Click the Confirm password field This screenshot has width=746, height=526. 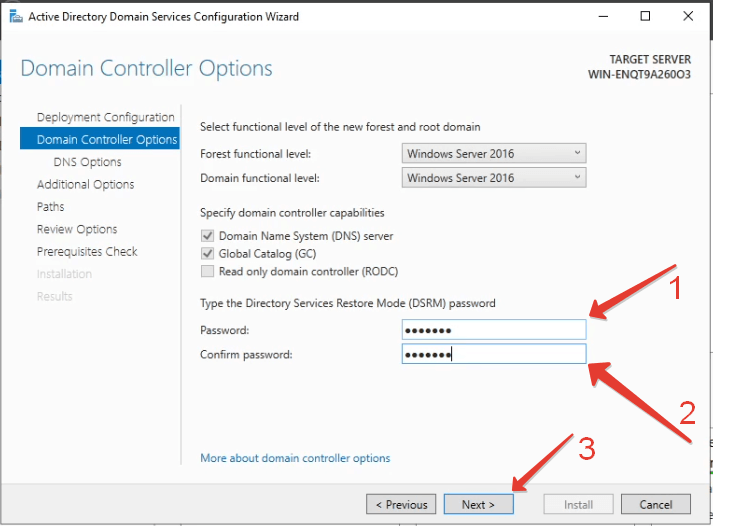coord(494,354)
